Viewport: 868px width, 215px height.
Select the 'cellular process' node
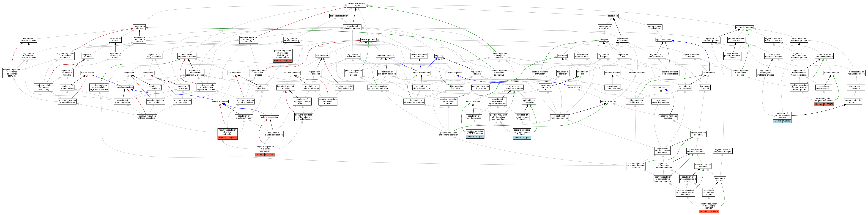[x=368, y=39]
